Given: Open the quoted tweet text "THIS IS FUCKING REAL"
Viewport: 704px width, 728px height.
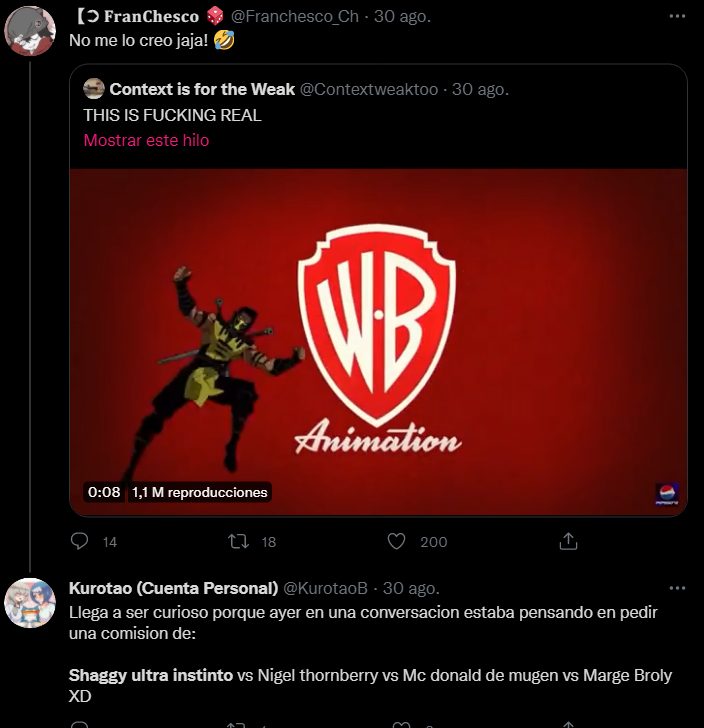Looking at the screenshot, I should point(172,115).
